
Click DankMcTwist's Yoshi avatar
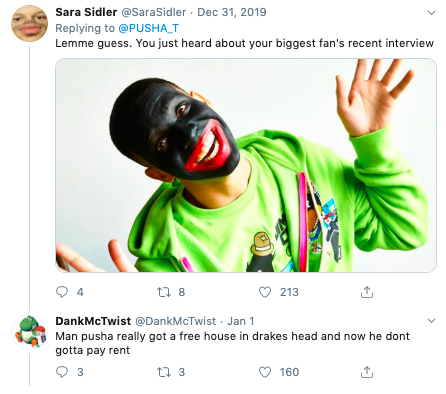29,331
